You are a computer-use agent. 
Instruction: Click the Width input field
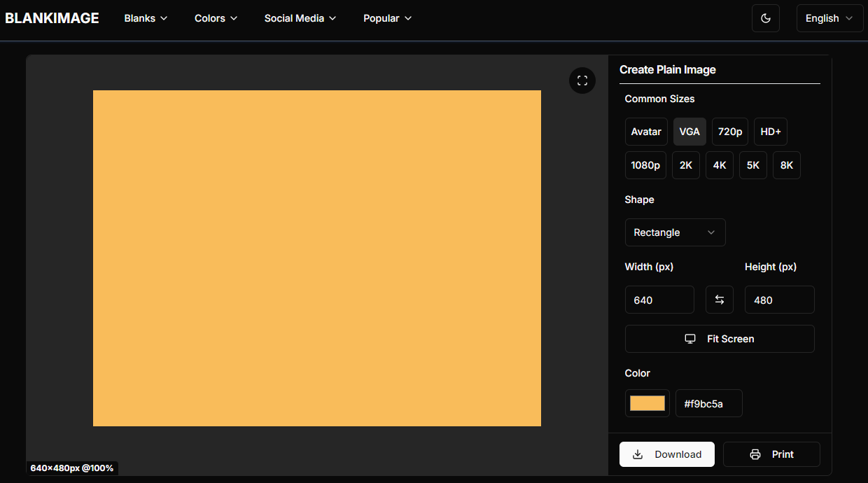click(x=659, y=300)
